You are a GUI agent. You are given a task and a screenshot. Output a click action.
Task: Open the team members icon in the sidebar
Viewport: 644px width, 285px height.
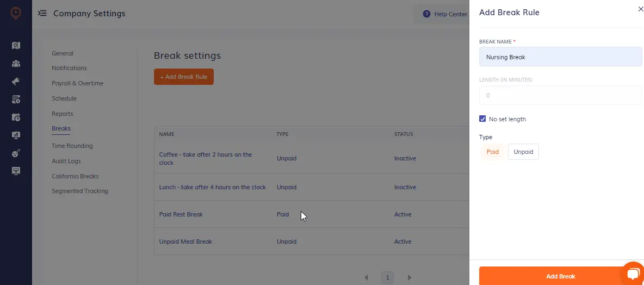pos(16,64)
